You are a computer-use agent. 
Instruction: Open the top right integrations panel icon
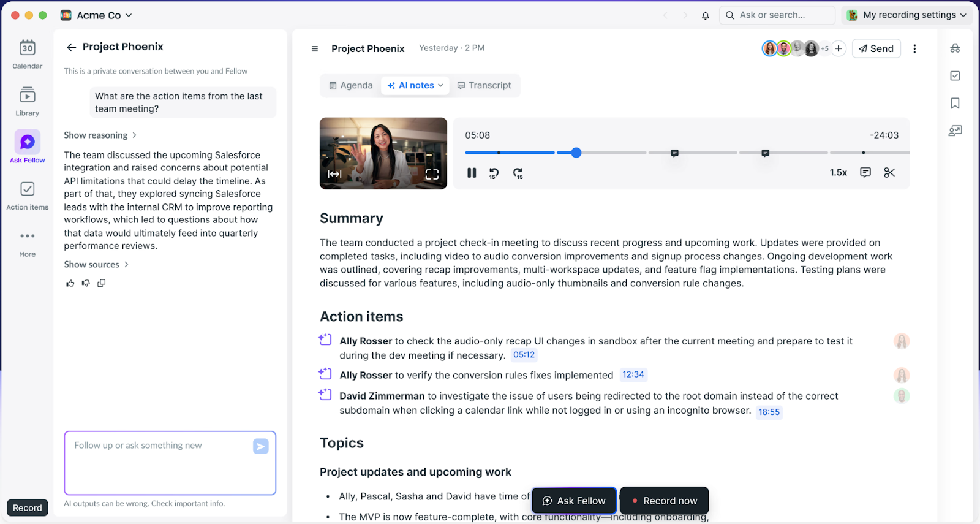tap(955, 48)
